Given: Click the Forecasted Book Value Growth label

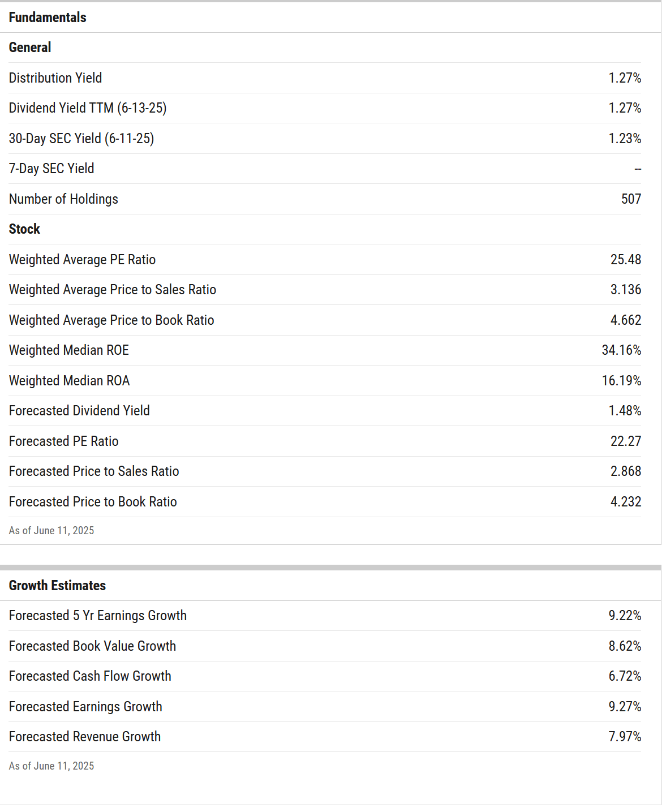Looking at the screenshot, I should coord(92,646).
